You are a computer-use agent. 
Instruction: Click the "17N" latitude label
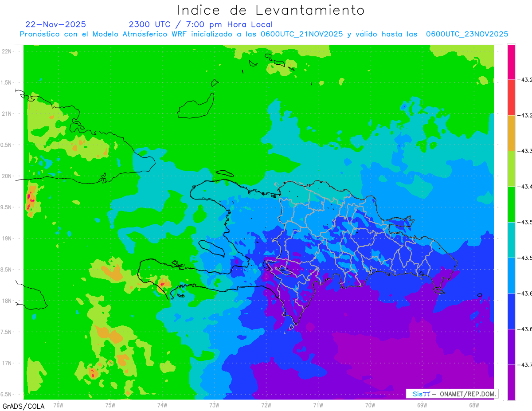(7, 363)
